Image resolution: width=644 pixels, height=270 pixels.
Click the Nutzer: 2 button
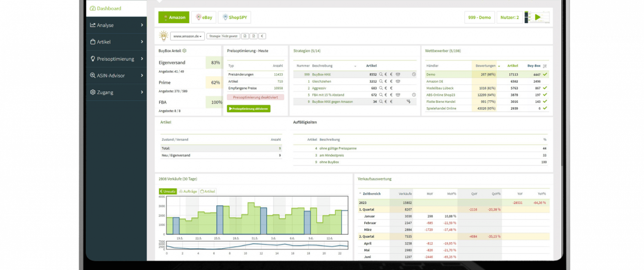510,18
